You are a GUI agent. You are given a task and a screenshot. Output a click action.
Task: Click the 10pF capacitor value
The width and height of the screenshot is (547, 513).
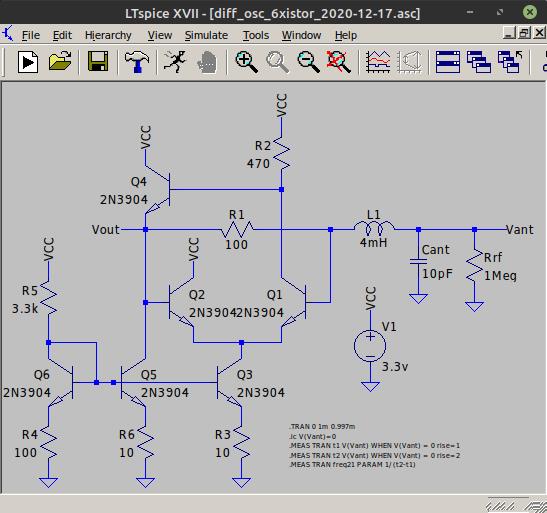(437, 274)
